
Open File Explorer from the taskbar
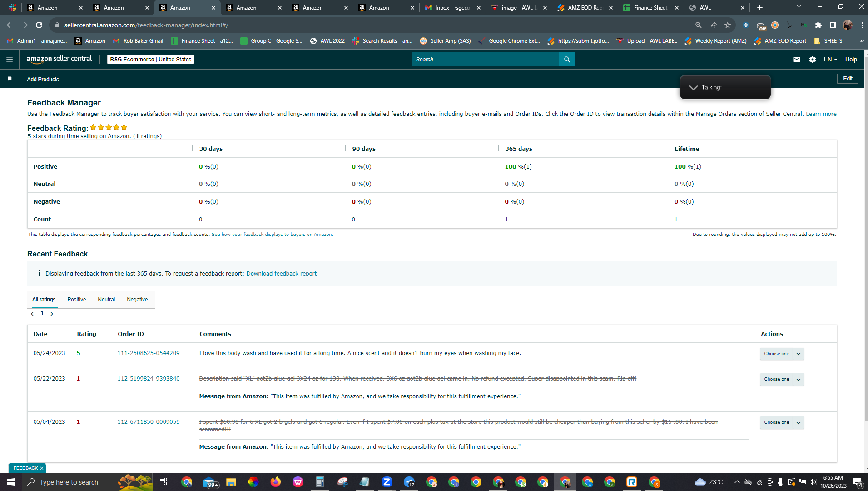pyautogui.click(x=231, y=482)
